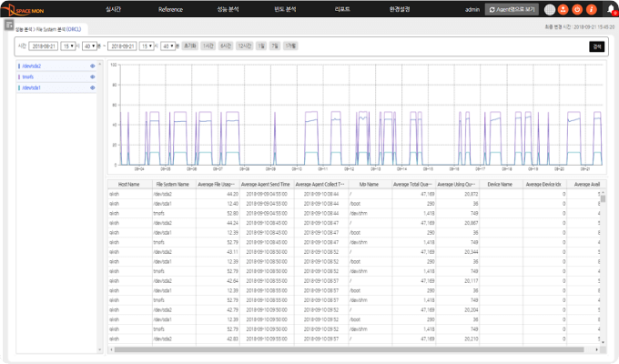Sort by Average Using Quantity column
Screen dimensions: 619x364
tap(457, 185)
